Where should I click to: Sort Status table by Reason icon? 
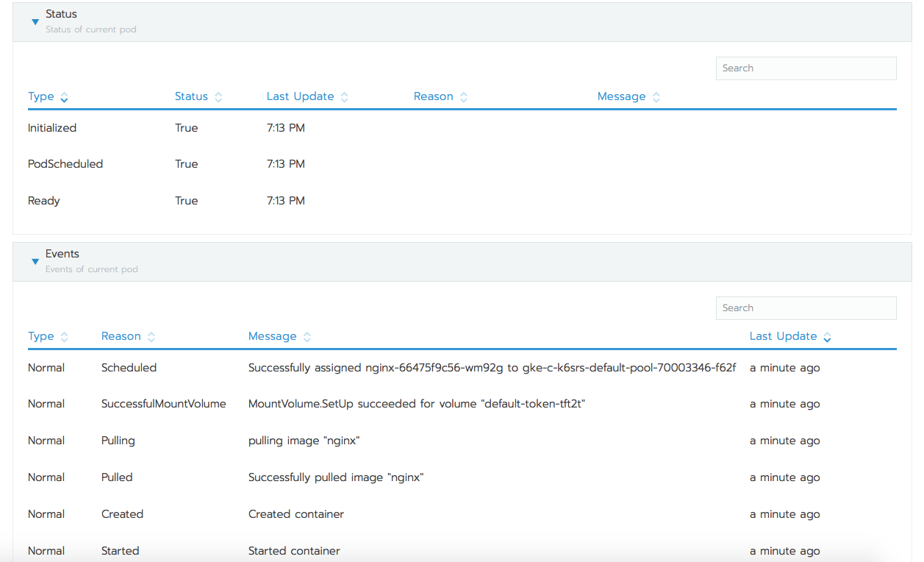[x=464, y=97]
